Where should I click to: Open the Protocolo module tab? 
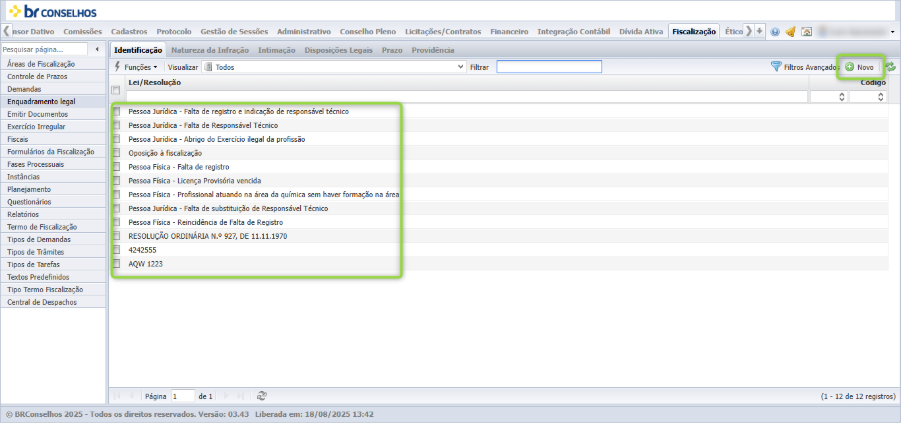[174, 32]
